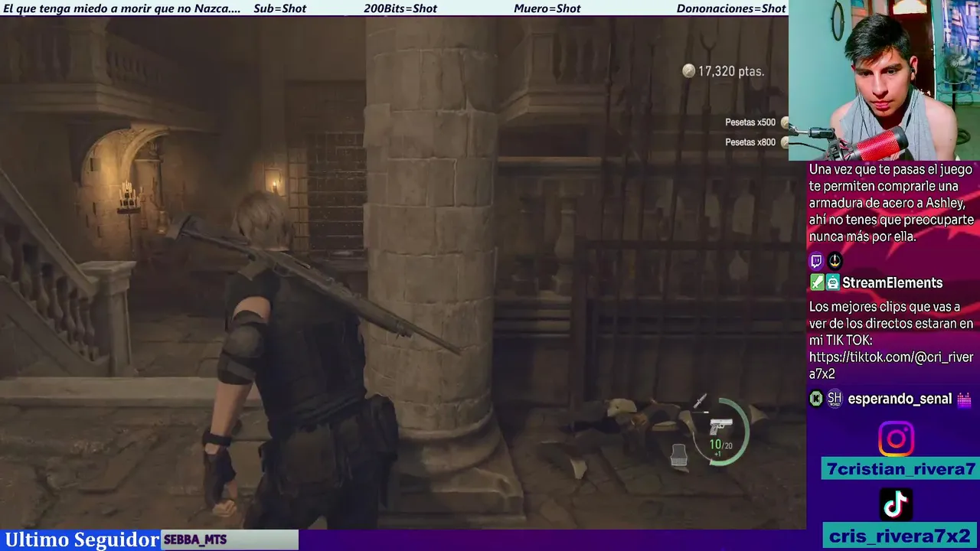Click the coin icon next to Pesetas x500

pos(785,122)
